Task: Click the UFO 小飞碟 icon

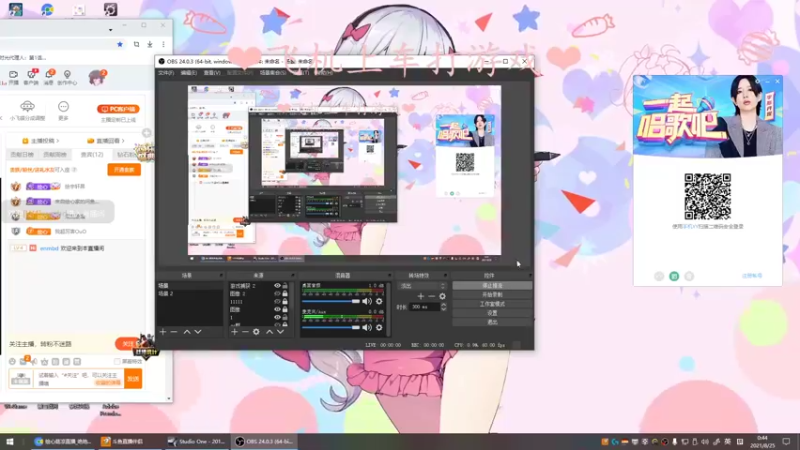Action: tap(27, 106)
